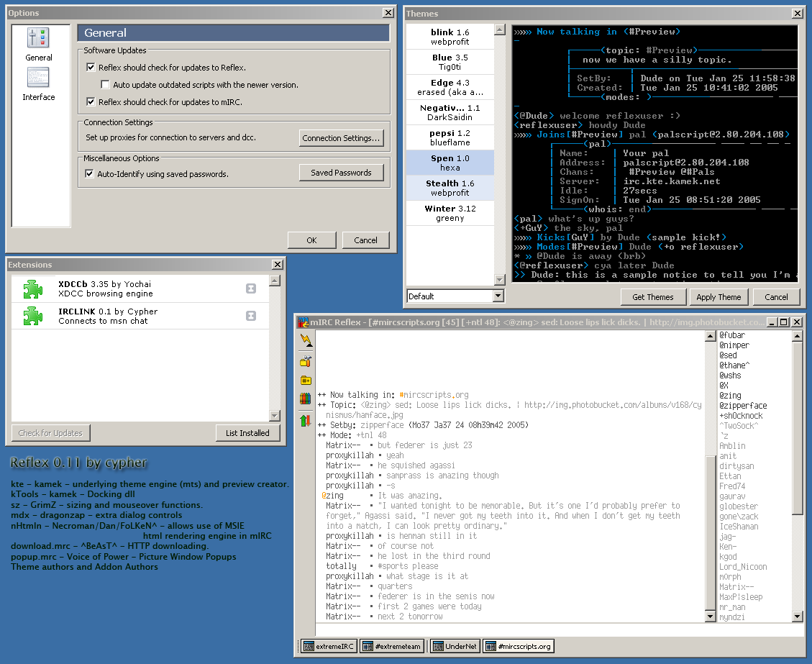
Task: Select the IRCLINK green puzzle piece icon
Action: coord(32,316)
